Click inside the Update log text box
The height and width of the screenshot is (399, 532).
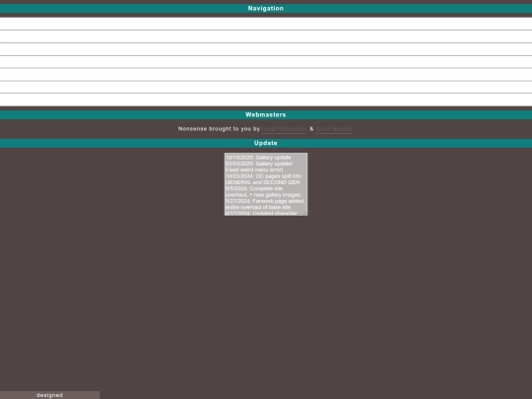click(x=266, y=184)
